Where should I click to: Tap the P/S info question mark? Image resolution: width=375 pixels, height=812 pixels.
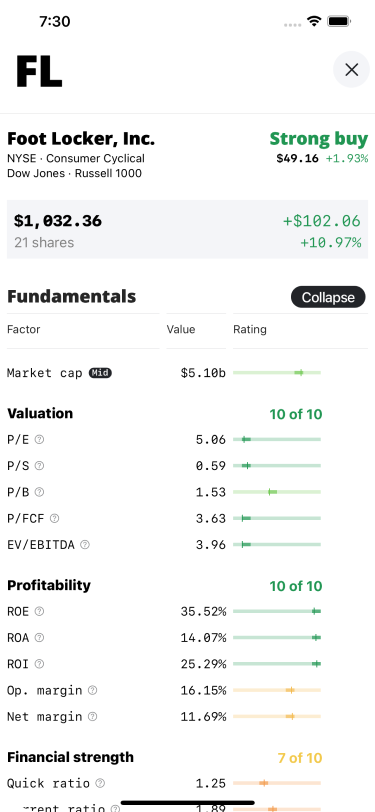pyautogui.click(x=39, y=466)
